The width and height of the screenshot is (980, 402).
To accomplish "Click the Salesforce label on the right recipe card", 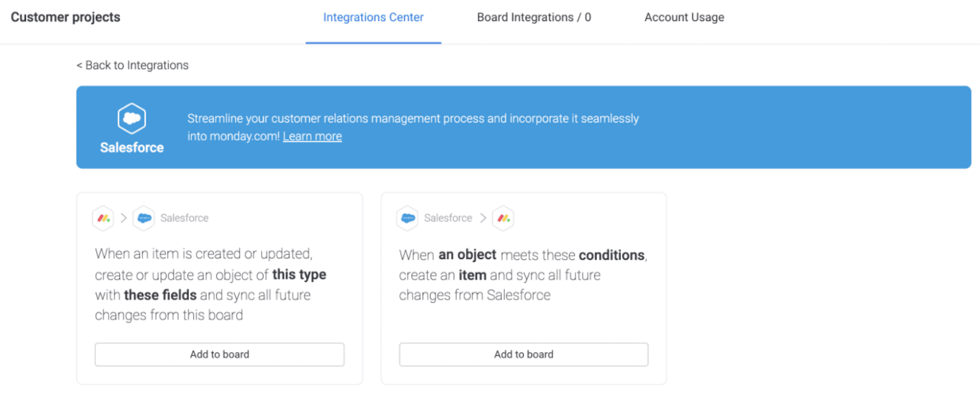I will [449, 218].
